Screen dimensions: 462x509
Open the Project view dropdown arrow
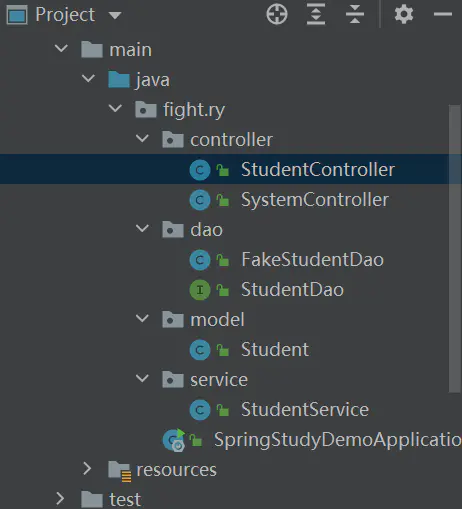(115, 15)
